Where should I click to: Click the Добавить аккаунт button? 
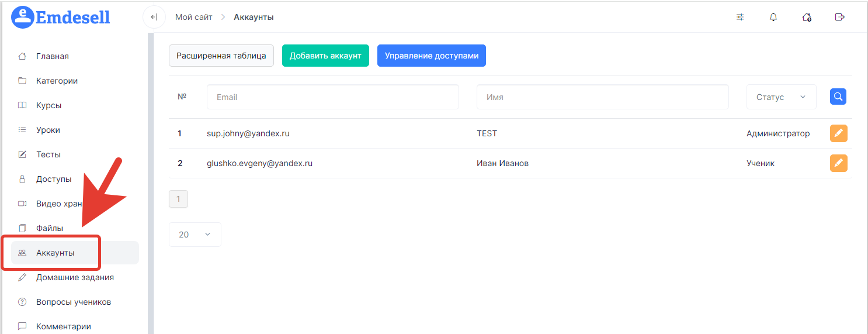pyautogui.click(x=325, y=56)
